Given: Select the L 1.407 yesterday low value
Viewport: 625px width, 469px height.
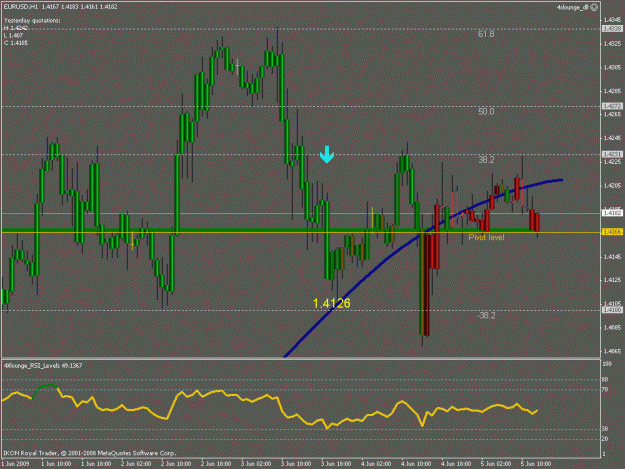Looking at the screenshot, I should [x=14, y=35].
